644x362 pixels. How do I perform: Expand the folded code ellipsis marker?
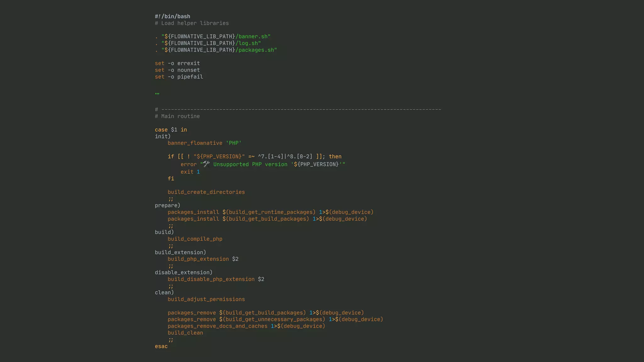coord(157,94)
